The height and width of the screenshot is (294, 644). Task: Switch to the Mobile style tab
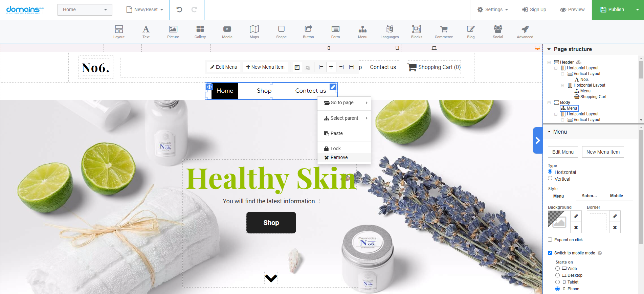[616, 196]
